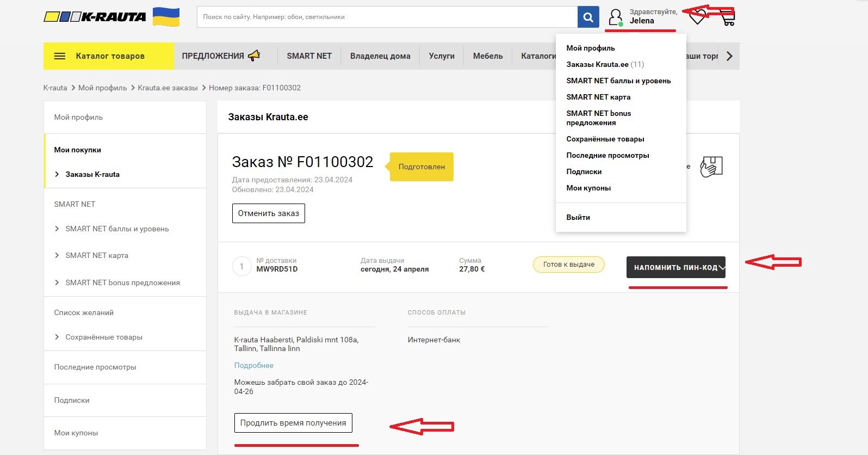Select Мои купоны in the user dropdown
868x455 pixels.
tap(588, 188)
